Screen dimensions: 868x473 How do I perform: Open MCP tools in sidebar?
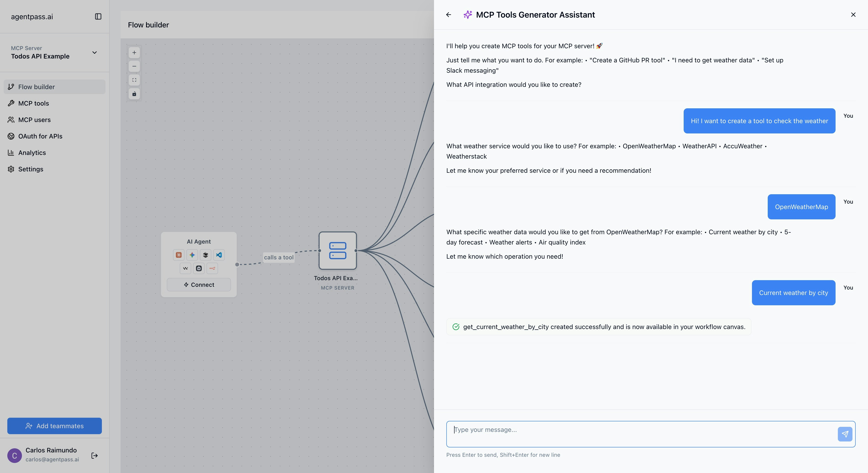[33, 104]
